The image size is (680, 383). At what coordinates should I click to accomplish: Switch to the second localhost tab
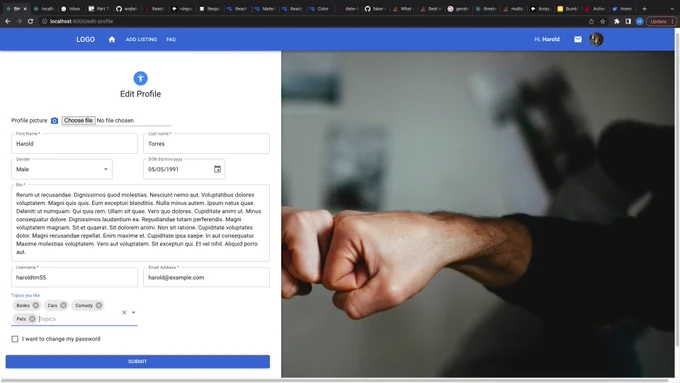point(44,9)
